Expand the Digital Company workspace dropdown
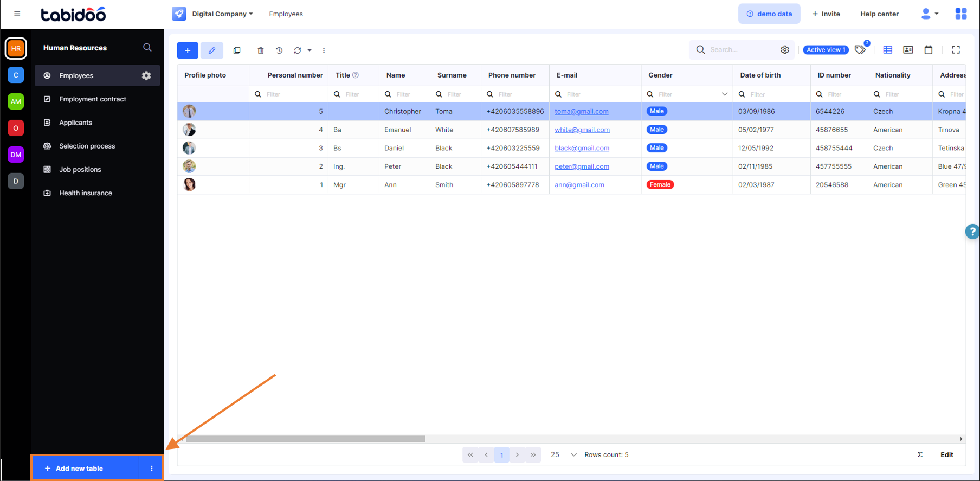980x481 pixels. coord(222,14)
